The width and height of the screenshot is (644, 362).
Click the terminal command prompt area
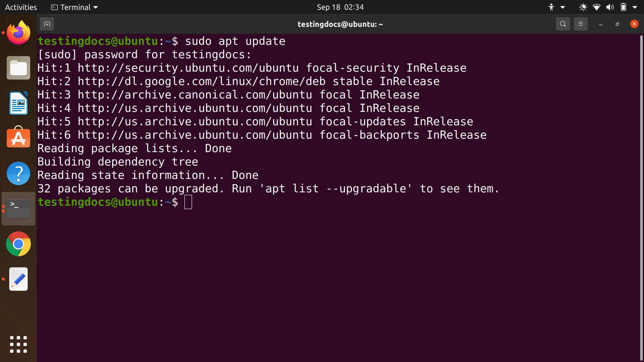click(x=188, y=202)
